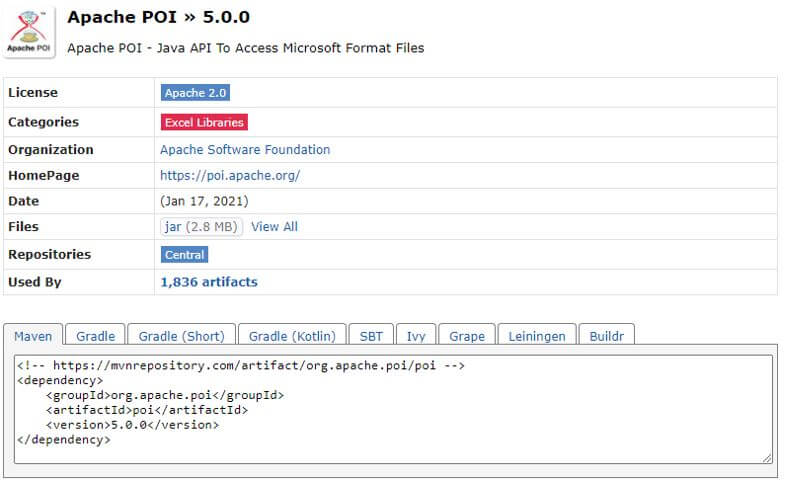
Task: Open the Apache Software Foundation organization link
Action: [245, 149]
